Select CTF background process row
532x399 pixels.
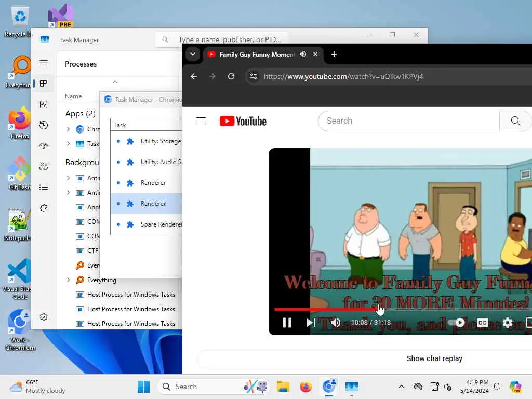coord(87,251)
